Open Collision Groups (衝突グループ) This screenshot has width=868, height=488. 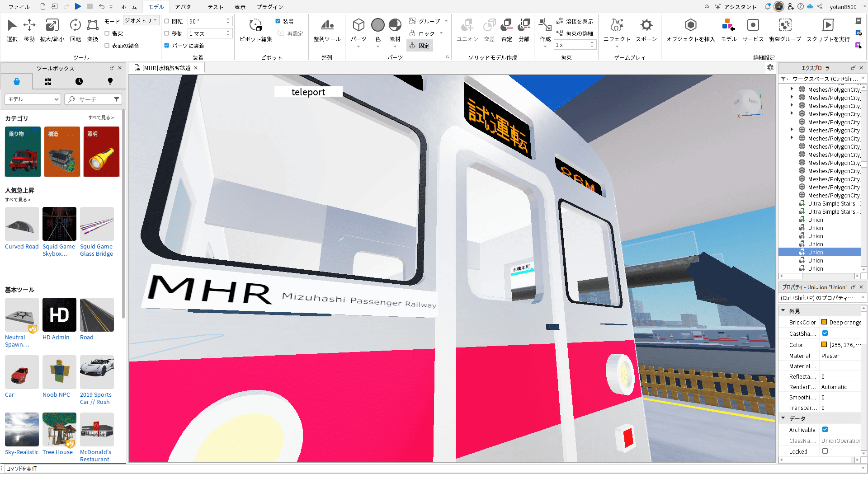785,30
